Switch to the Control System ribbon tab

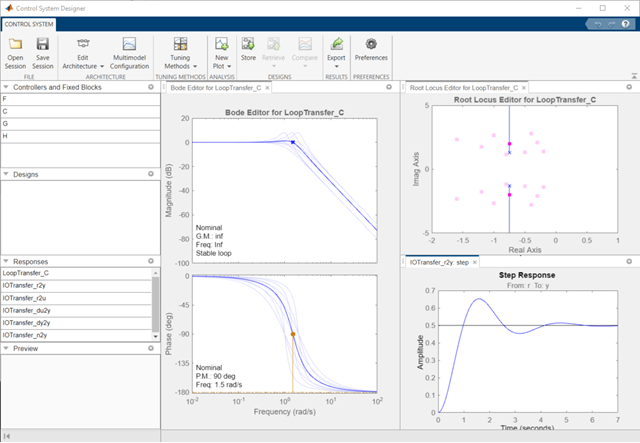point(30,23)
